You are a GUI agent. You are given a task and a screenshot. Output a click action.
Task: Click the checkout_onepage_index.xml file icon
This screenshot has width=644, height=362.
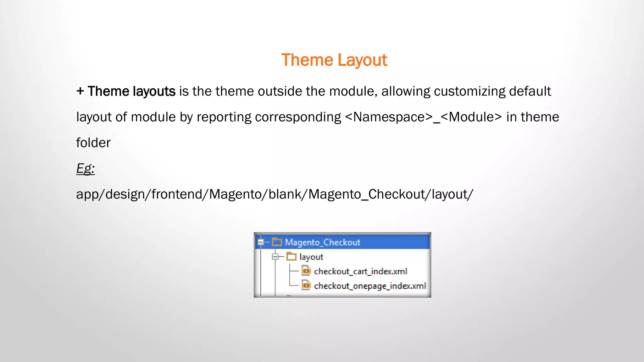[x=306, y=285]
